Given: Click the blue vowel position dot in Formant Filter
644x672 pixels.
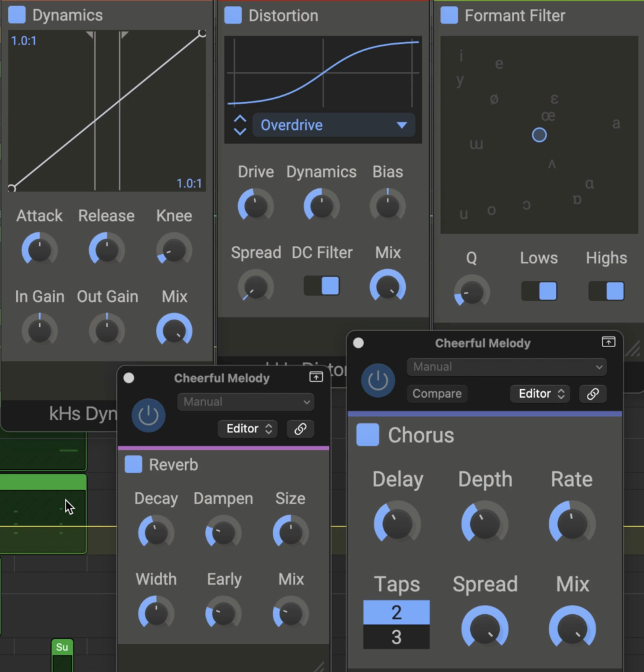Looking at the screenshot, I should 539,135.
